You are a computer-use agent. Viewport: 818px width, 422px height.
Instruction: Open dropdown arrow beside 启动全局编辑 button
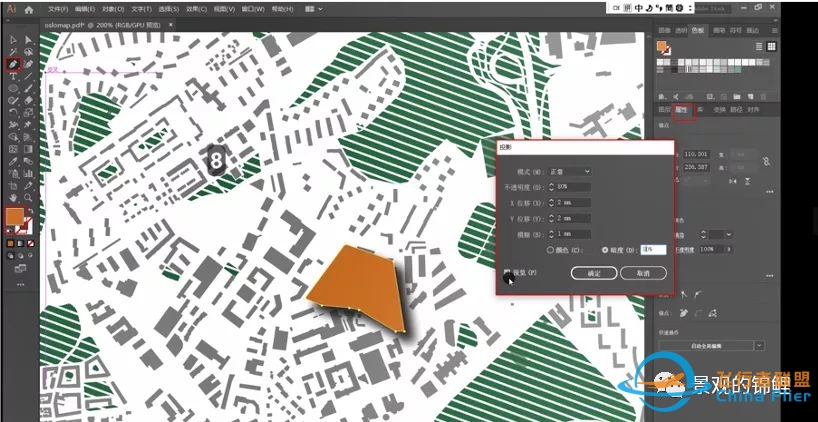760,345
